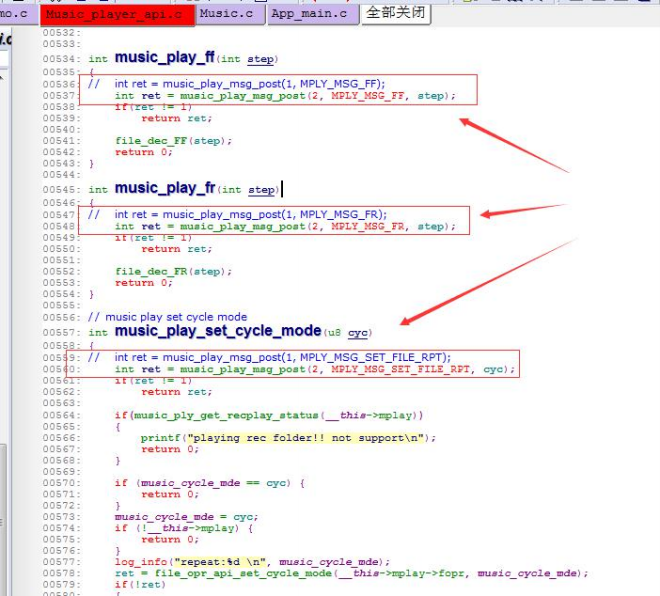
Task: Click the cyc parameter in music_play_set_cycle_mode
Action: point(358,333)
